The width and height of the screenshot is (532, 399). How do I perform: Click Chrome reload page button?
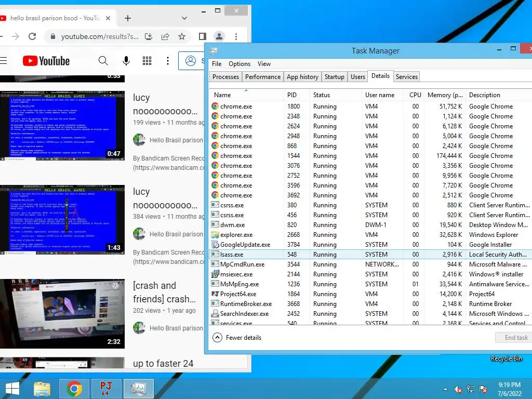[x=32, y=36]
